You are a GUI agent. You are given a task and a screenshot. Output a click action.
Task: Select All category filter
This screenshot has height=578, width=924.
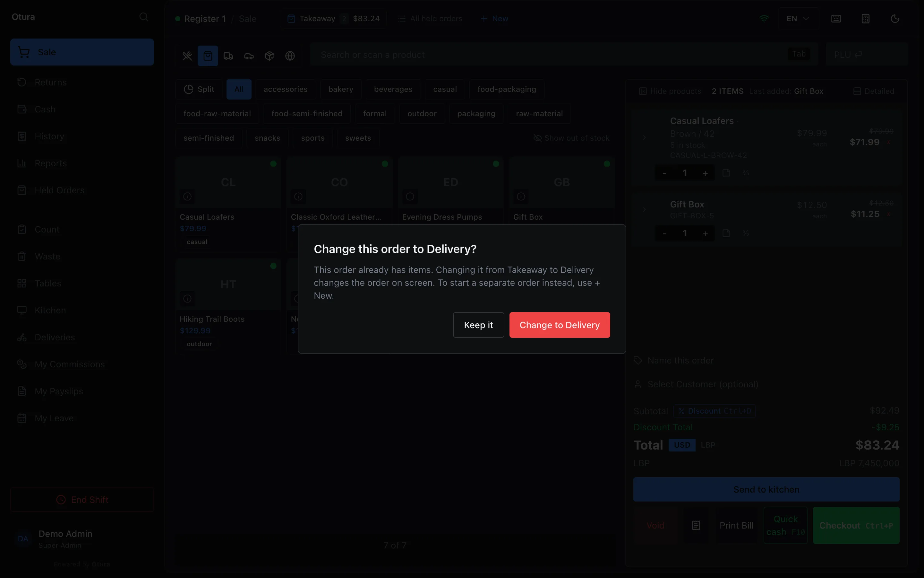tap(239, 89)
